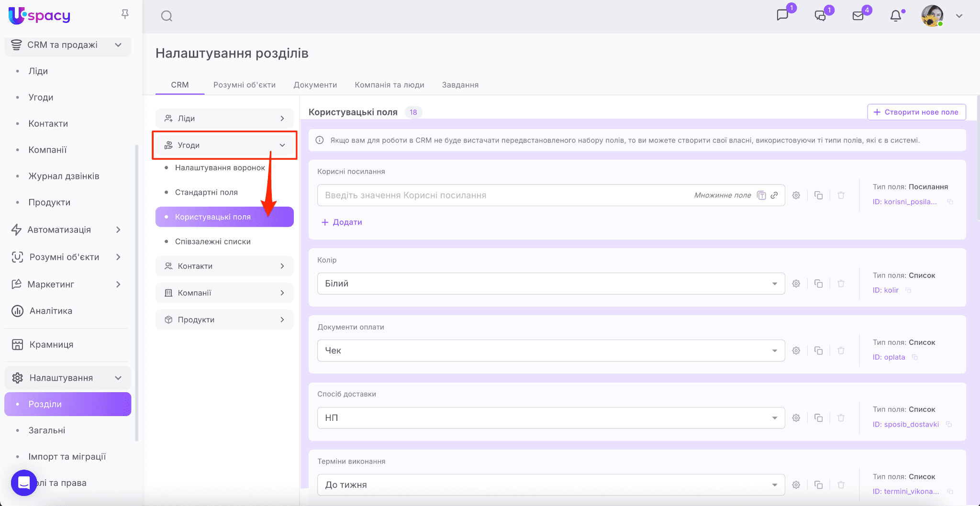This screenshot has height=506, width=980.
Task: Open settings gear for Колір field
Action: (796, 284)
